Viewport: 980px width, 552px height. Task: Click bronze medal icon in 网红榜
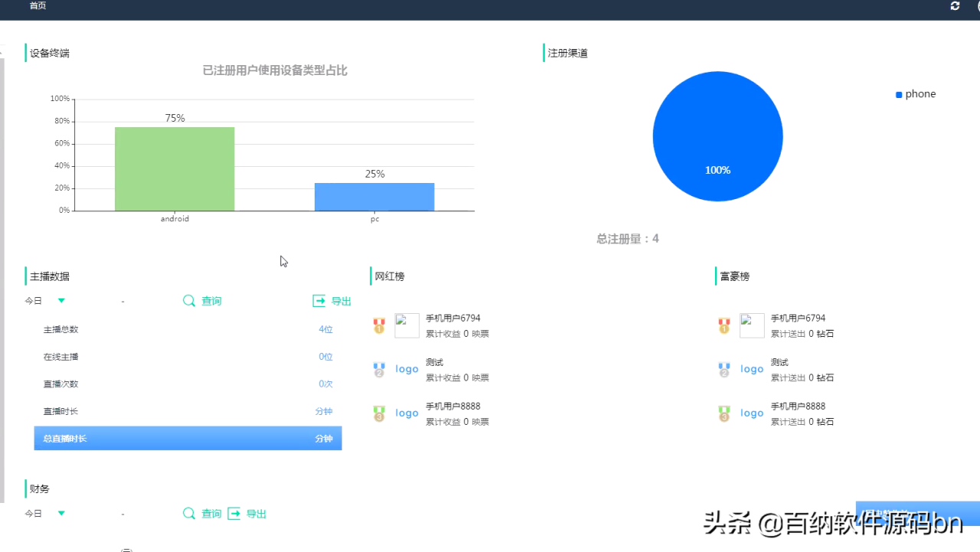[379, 414]
